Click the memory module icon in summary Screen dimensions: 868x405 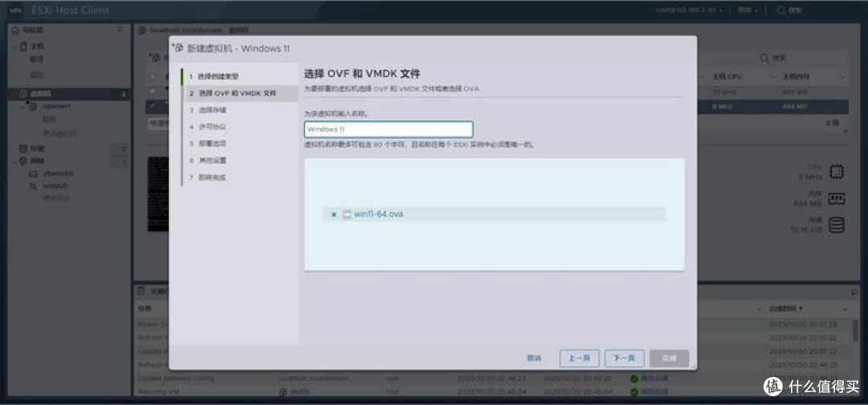click(836, 198)
